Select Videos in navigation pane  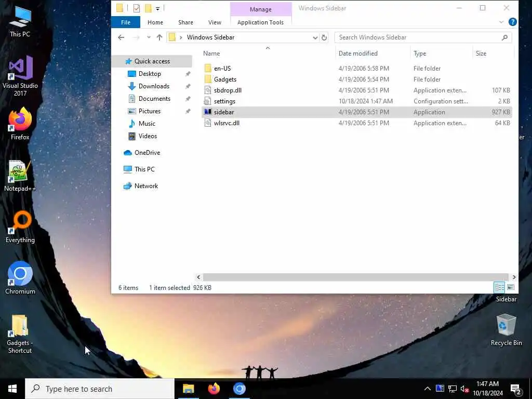(x=148, y=136)
